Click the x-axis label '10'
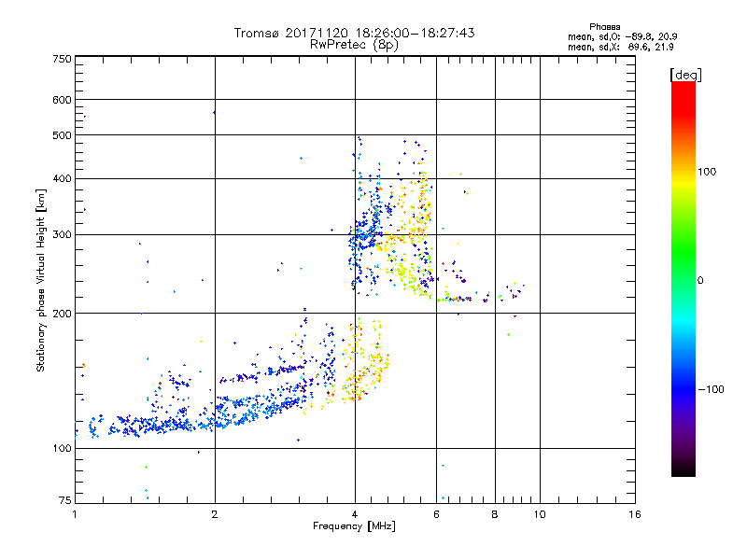747x560 pixels. 540,514
